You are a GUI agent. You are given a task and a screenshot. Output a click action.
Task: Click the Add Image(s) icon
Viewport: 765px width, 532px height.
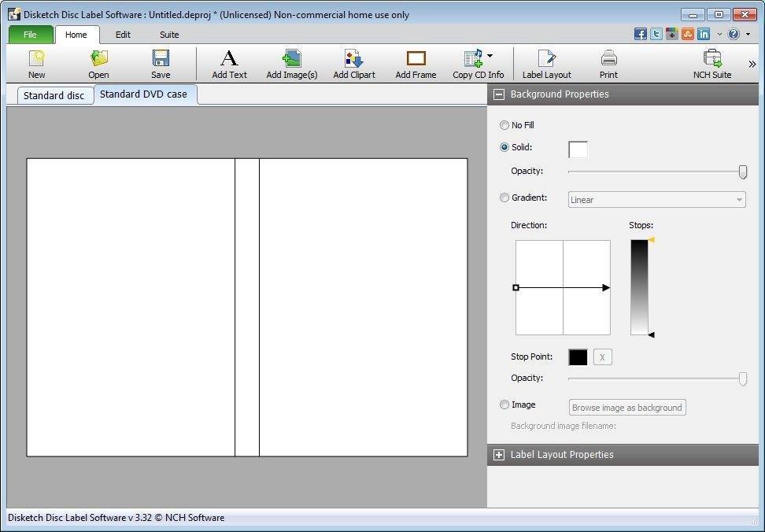point(291,63)
